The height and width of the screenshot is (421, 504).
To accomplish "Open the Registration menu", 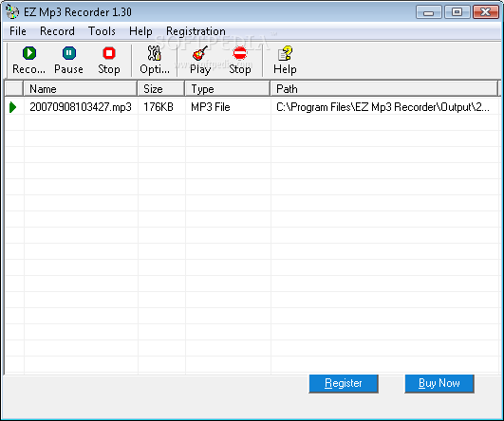I will (196, 31).
